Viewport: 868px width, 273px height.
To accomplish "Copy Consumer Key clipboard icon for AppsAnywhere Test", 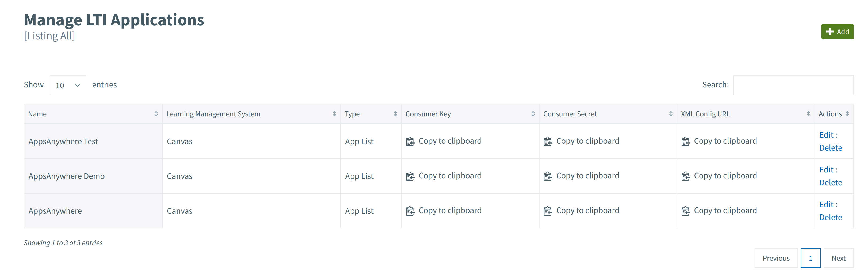I will [x=410, y=141].
